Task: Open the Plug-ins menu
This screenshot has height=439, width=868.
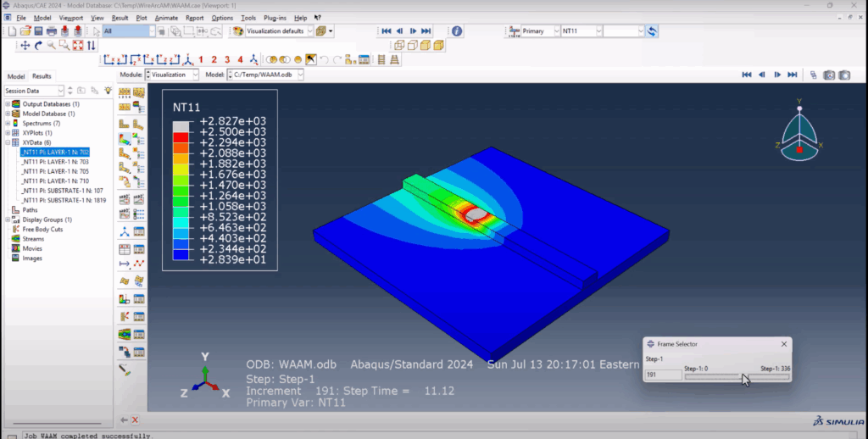Action: pos(275,18)
